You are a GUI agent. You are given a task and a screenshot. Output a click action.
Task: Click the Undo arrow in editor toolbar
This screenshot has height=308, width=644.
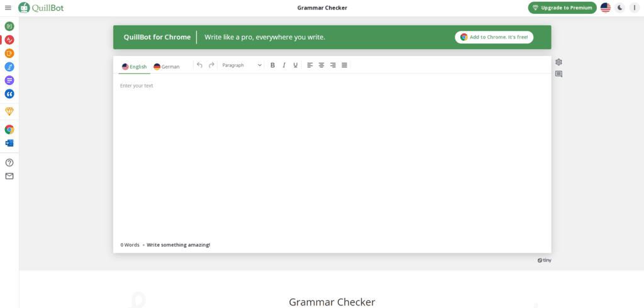[199, 65]
